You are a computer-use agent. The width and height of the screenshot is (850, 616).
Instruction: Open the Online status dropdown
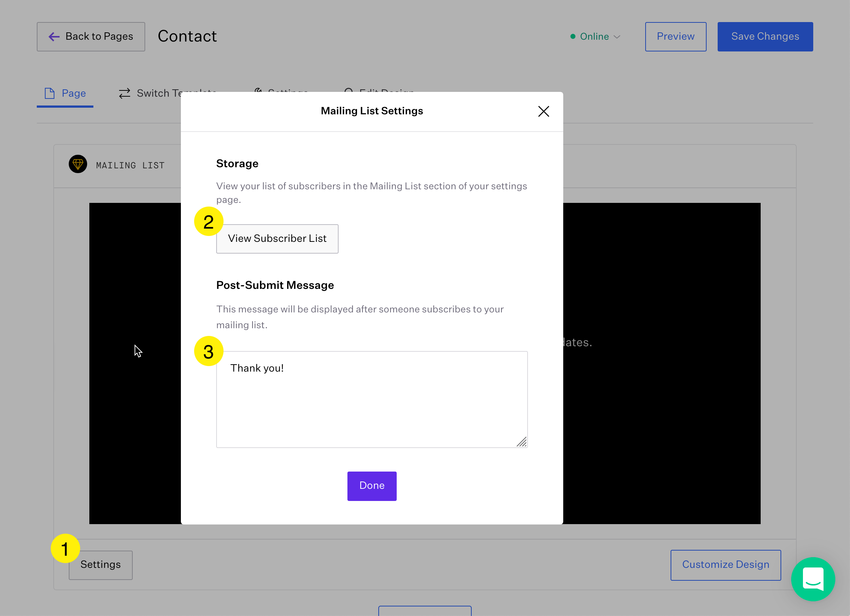pyautogui.click(x=595, y=37)
